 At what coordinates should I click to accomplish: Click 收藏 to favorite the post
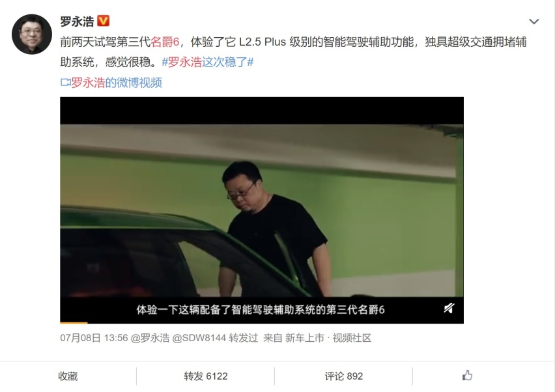[68, 376]
